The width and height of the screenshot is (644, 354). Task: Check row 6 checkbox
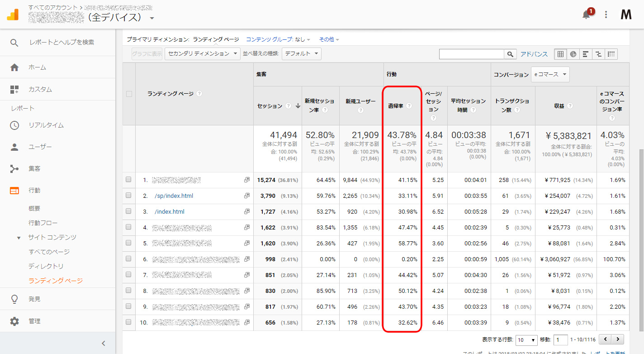128,259
